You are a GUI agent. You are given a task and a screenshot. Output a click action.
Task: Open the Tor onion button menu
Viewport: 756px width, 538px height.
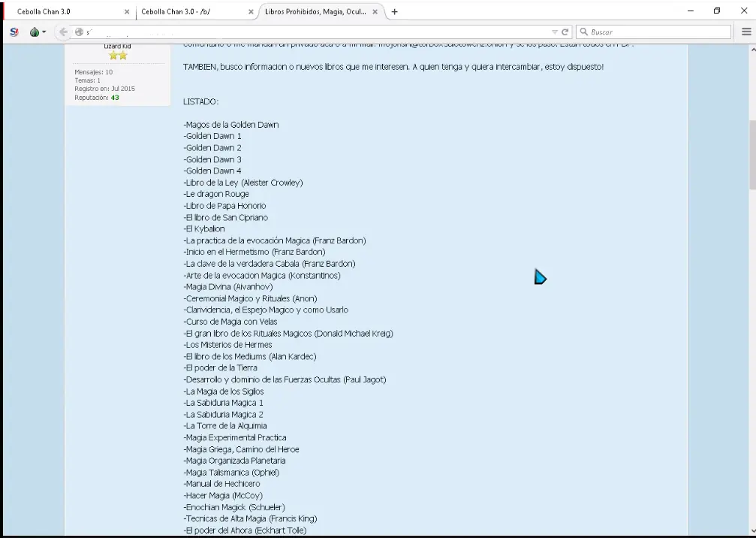pyautogui.click(x=35, y=32)
